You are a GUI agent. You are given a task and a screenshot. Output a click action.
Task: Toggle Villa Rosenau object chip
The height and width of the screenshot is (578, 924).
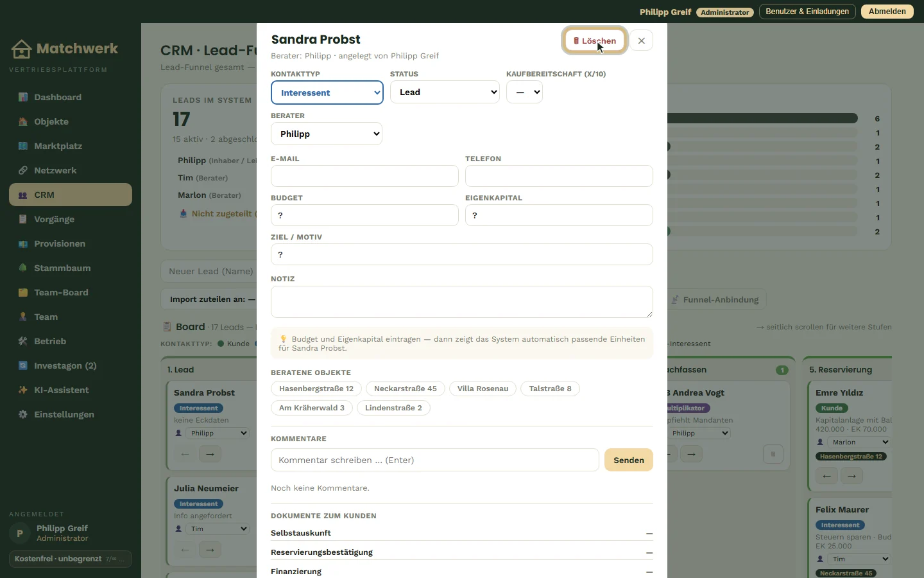tap(483, 389)
